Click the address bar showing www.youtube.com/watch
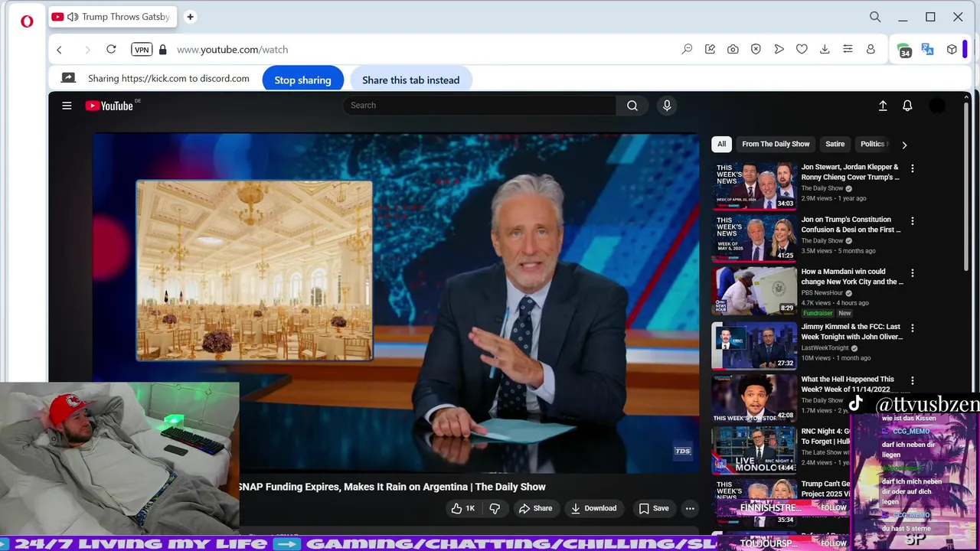Image resolution: width=980 pixels, height=551 pixels. [x=232, y=50]
